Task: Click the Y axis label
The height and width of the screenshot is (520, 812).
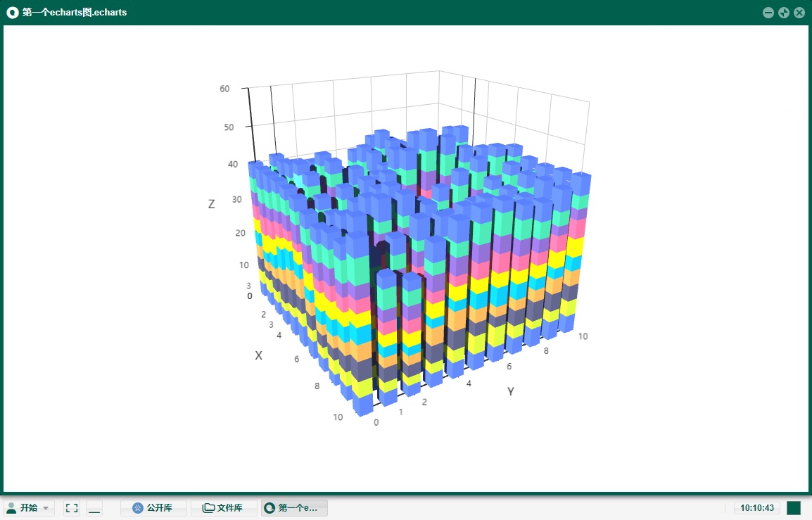Action: coord(511,392)
